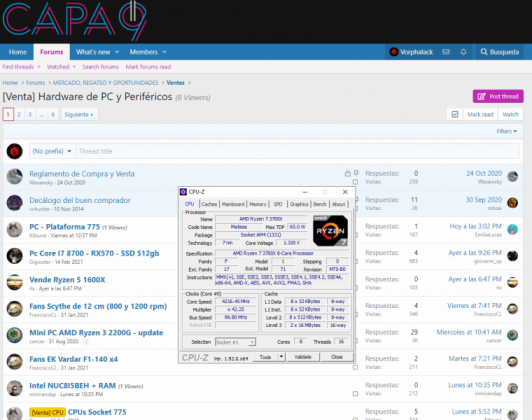Switch to the Bench tab in CPU-Z

[x=320, y=204]
